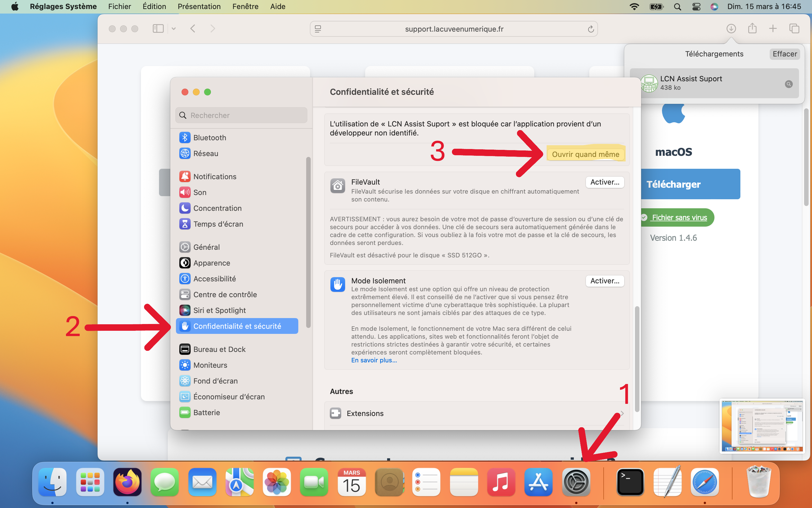Image resolution: width=812 pixels, height=508 pixels.
Task: Click the settings content pane scrollbar
Action: pyautogui.click(x=637, y=359)
